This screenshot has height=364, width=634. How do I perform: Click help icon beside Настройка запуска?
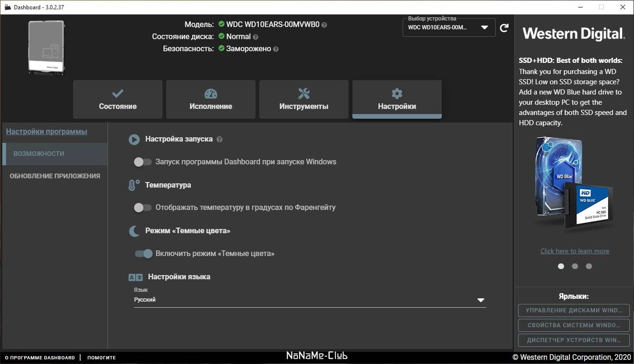[219, 139]
